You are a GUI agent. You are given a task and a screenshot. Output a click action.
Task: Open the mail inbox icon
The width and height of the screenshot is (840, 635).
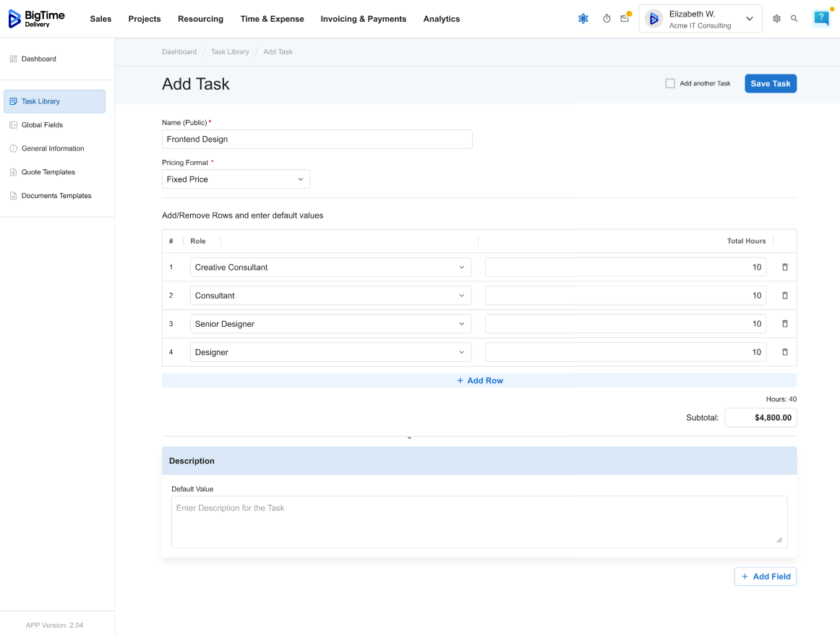(625, 19)
